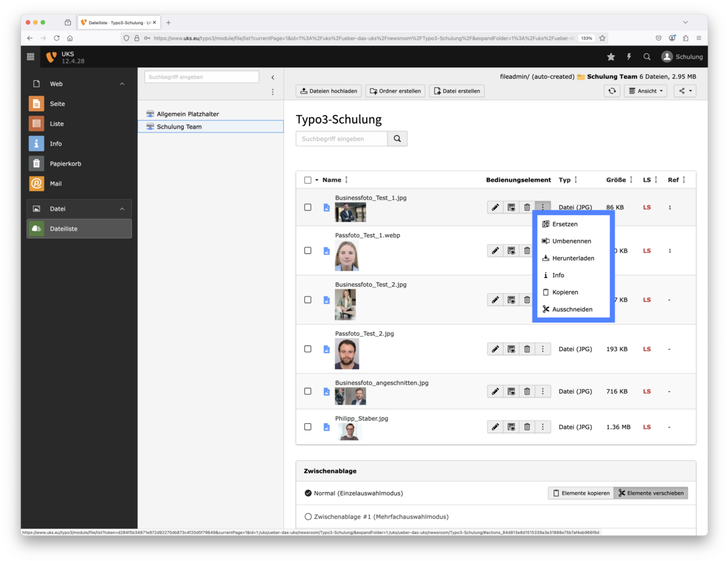Collapse the Web module group

click(121, 84)
